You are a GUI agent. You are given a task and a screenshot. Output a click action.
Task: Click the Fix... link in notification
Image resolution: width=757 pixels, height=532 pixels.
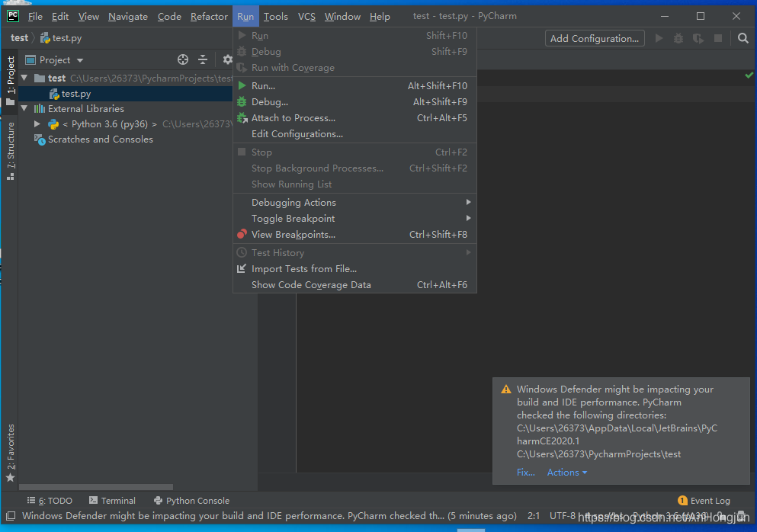526,473
